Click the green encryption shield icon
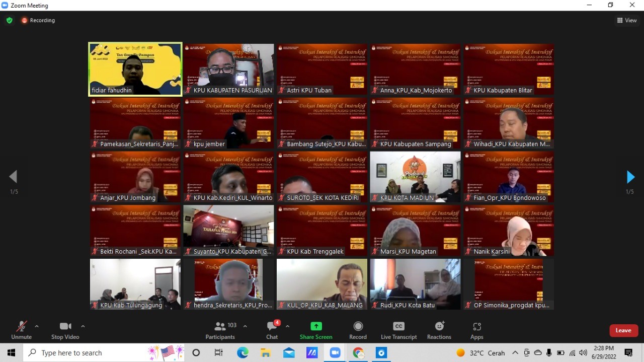The width and height of the screenshot is (644, 362). pyautogui.click(x=9, y=21)
